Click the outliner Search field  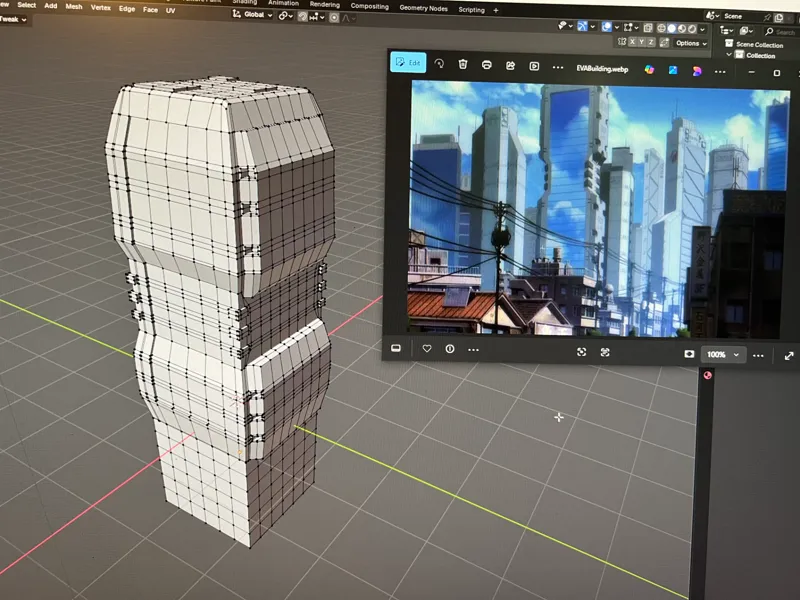pos(780,32)
